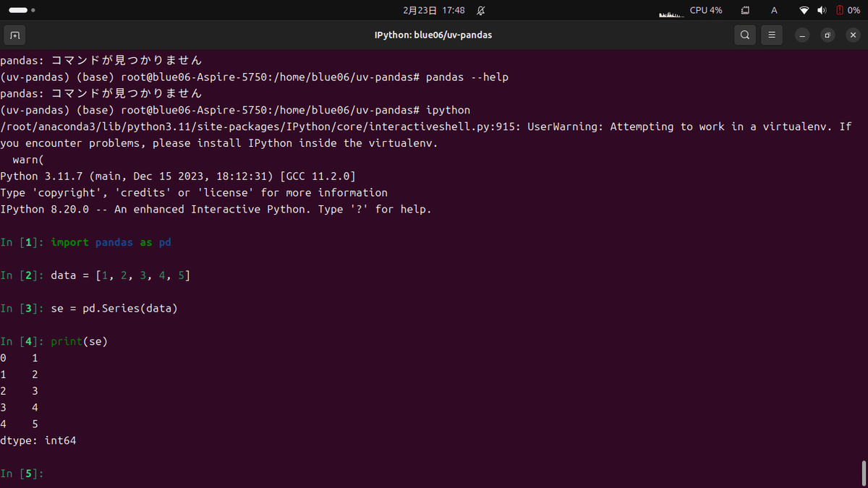Click the volume speaker icon
This screenshot has width=868, height=488.
point(822,11)
